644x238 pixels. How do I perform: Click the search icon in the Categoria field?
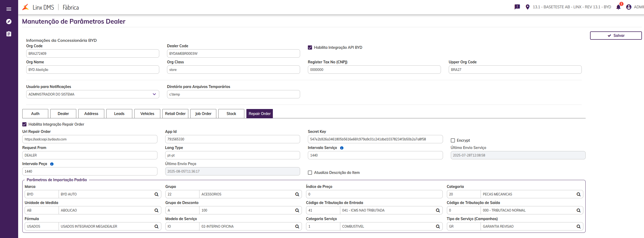[x=578, y=194]
